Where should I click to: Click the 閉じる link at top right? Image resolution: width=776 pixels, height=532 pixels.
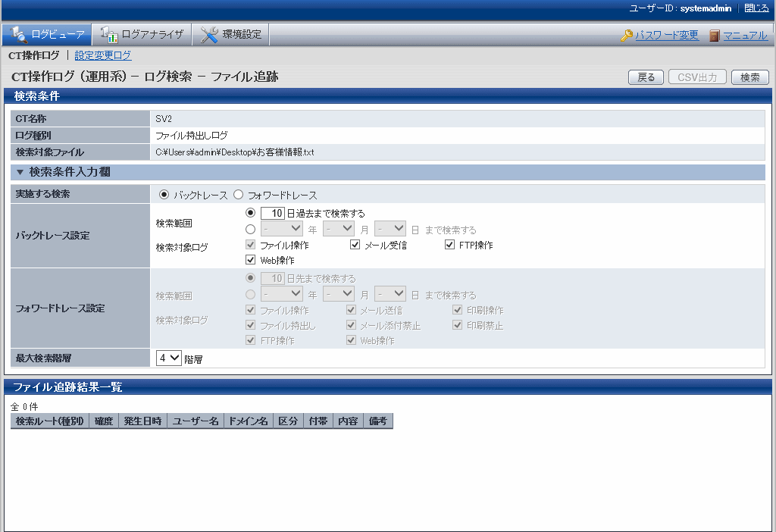(756, 8)
